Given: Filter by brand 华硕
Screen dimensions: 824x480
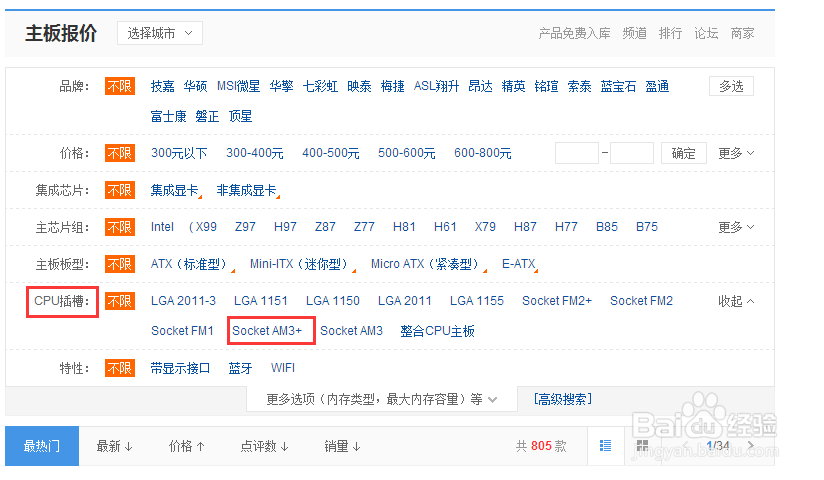Looking at the screenshot, I should coord(195,86).
